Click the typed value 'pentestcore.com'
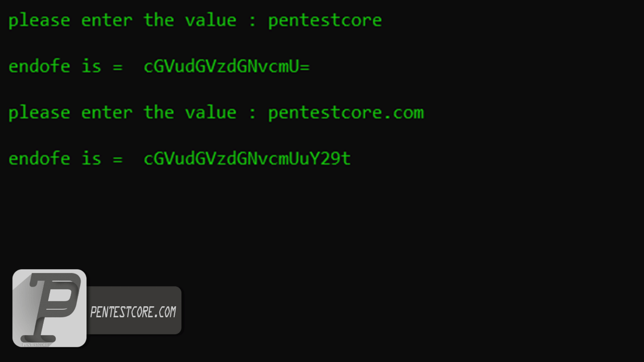644x362 pixels. click(346, 113)
